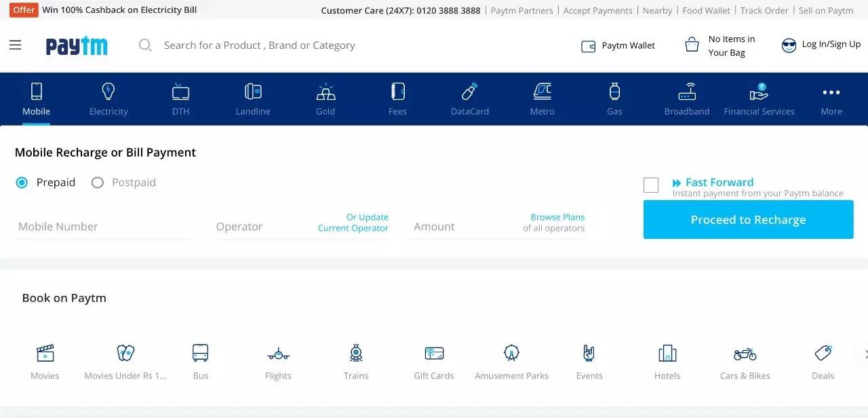Open Flights booking icon
The height and width of the screenshot is (418, 868).
point(278,353)
